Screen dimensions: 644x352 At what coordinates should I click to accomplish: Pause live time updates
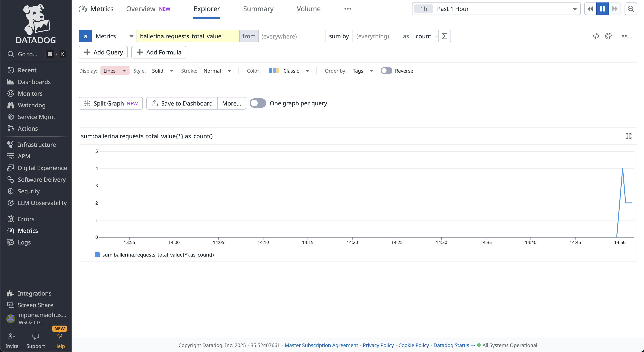click(602, 9)
